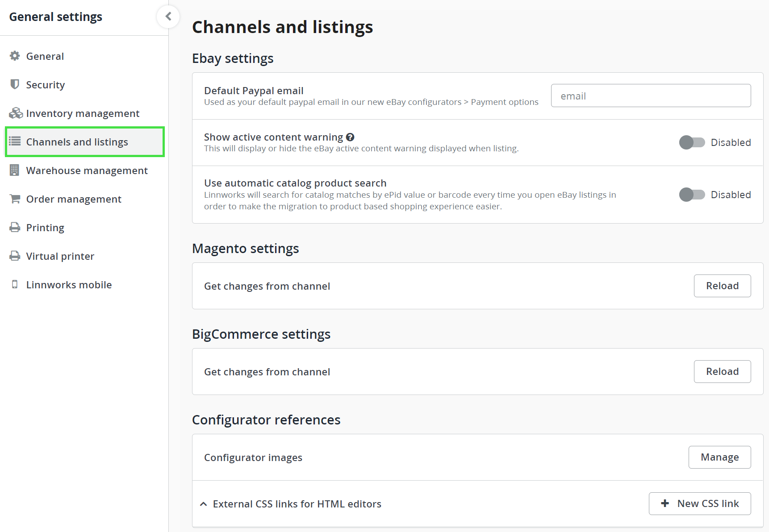Click help icon beside active content warning

350,137
